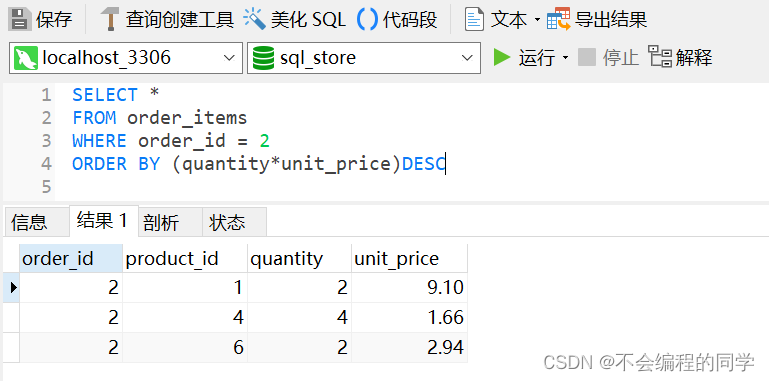The height and width of the screenshot is (381, 769).
Task: Click the unit_price cell 9.10
Action: tap(409, 287)
